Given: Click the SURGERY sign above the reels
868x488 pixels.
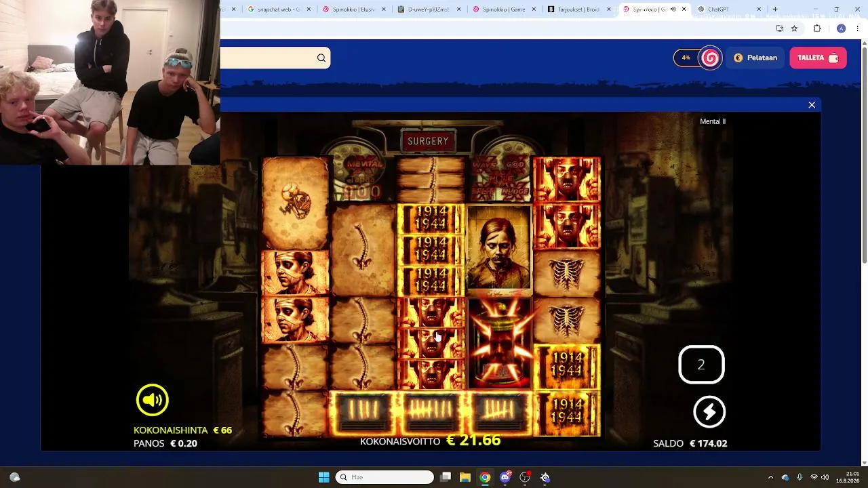Looking at the screenshot, I should [x=428, y=141].
